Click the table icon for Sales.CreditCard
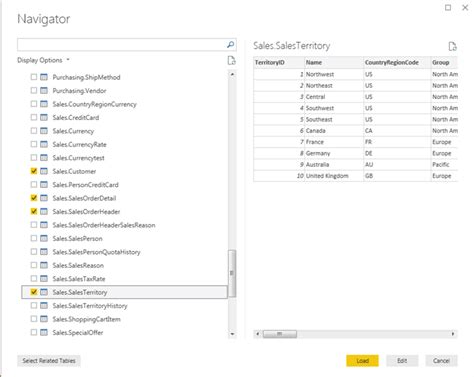Screen dimensions: 474x377 [44, 117]
